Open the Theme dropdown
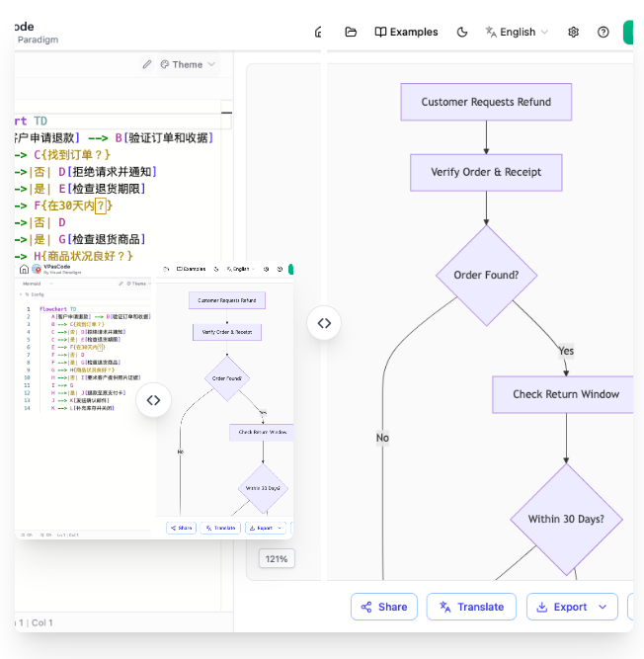Viewport: 644px width, 659px height. 188,64
